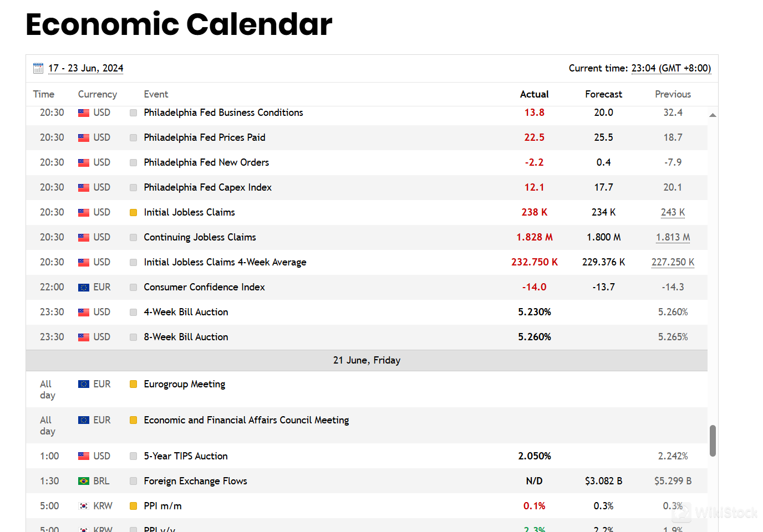Click the US flag on 4-Week Bill Auction row

tap(84, 312)
